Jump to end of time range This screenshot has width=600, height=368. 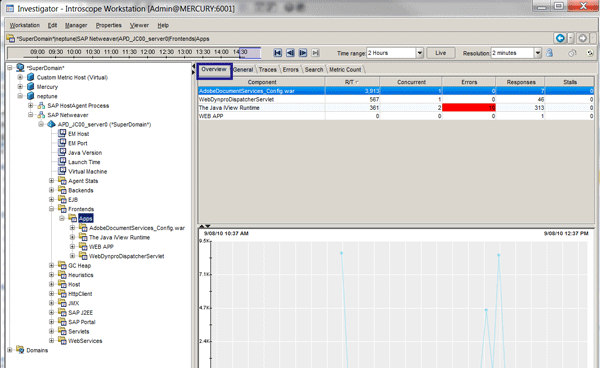click(315, 53)
